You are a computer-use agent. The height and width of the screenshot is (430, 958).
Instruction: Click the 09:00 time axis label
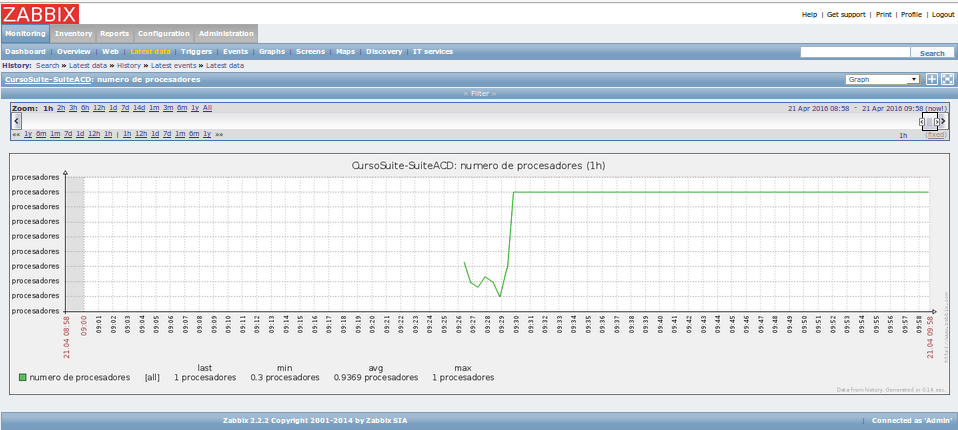(84, 325)
